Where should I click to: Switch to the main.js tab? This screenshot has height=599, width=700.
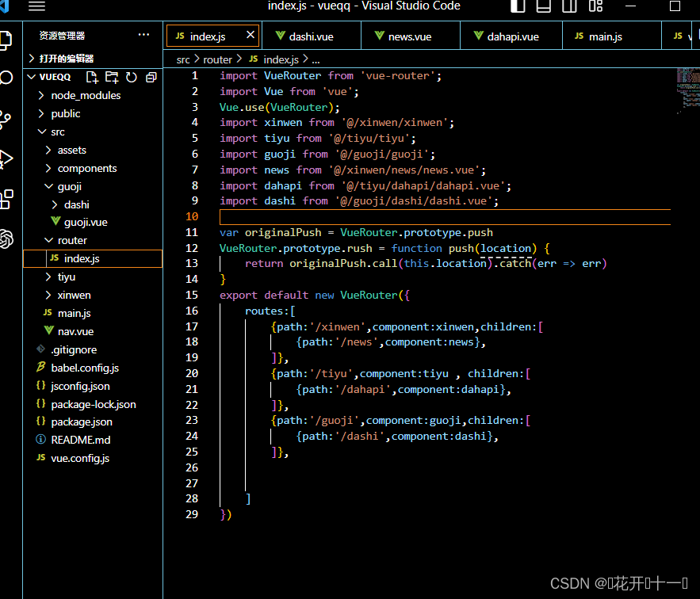611,36
